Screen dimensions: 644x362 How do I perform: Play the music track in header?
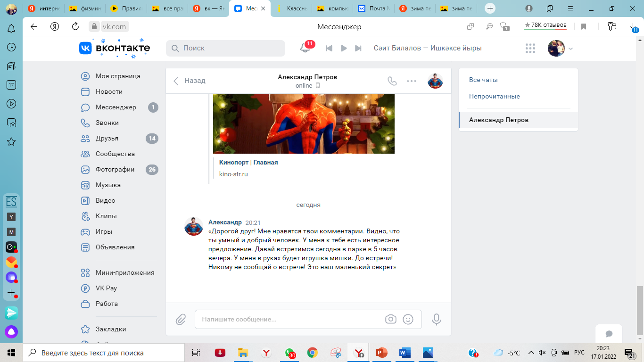click(x=344, y=48)
